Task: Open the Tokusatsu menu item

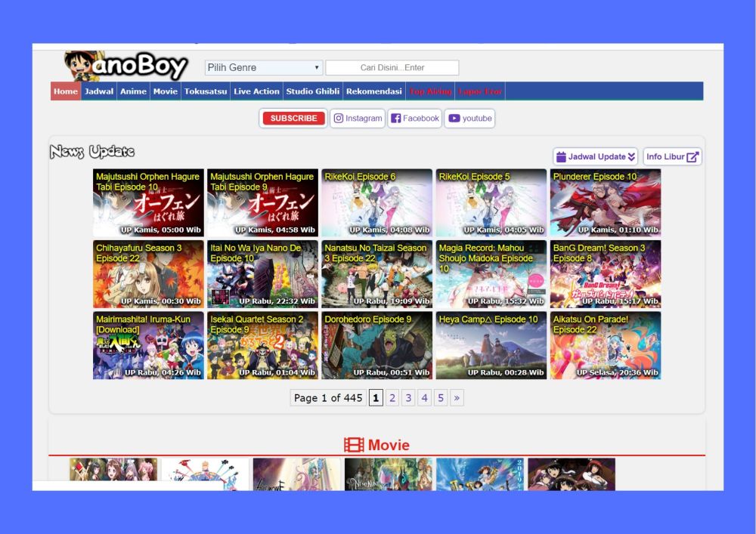Action: tap(206, 91)
